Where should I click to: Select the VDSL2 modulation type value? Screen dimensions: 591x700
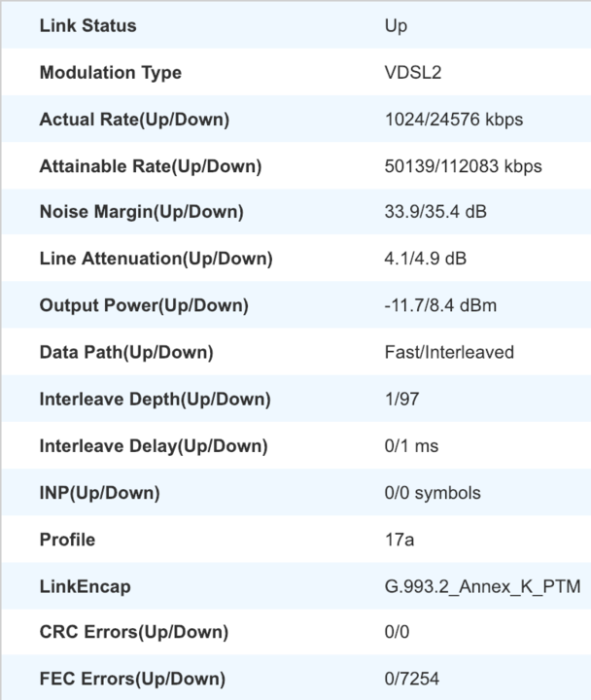coord(413,72)
